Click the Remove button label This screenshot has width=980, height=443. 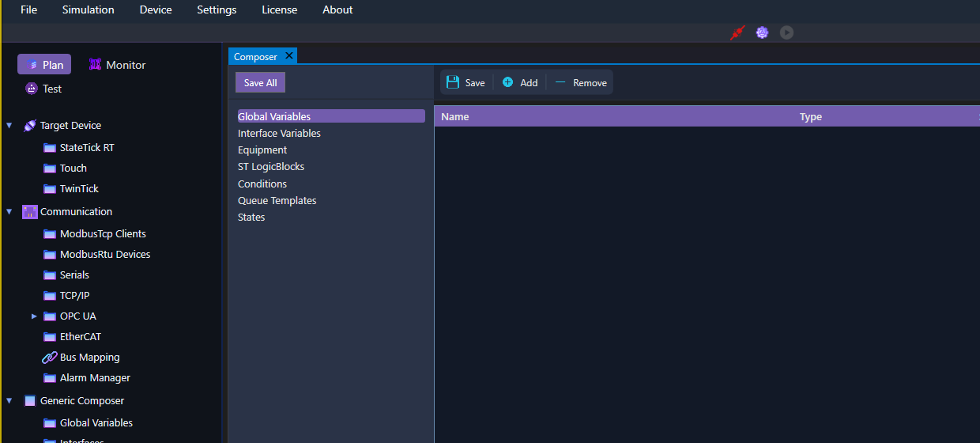point(590,82)
